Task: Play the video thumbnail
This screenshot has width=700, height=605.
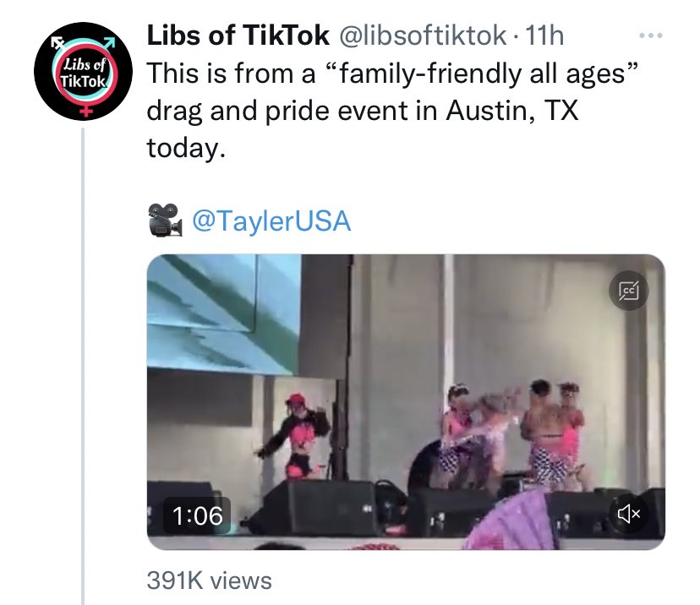Action: point(406,401)
